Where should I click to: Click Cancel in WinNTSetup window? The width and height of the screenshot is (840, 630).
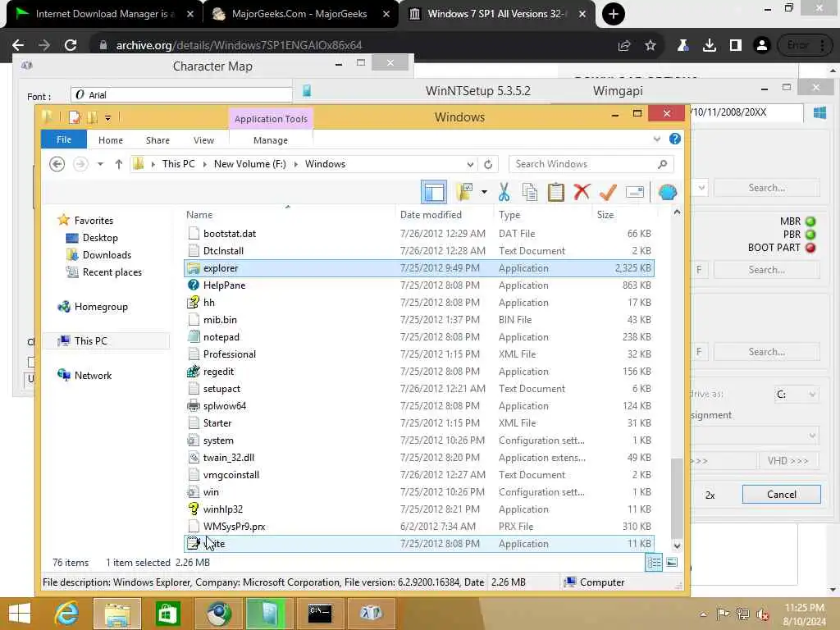(781, 495)
